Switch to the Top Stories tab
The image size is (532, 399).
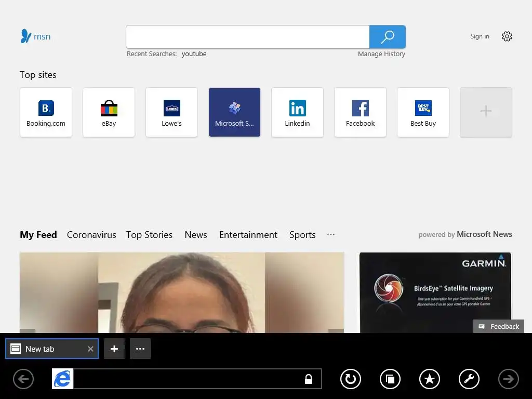click(x=149, y=235)
